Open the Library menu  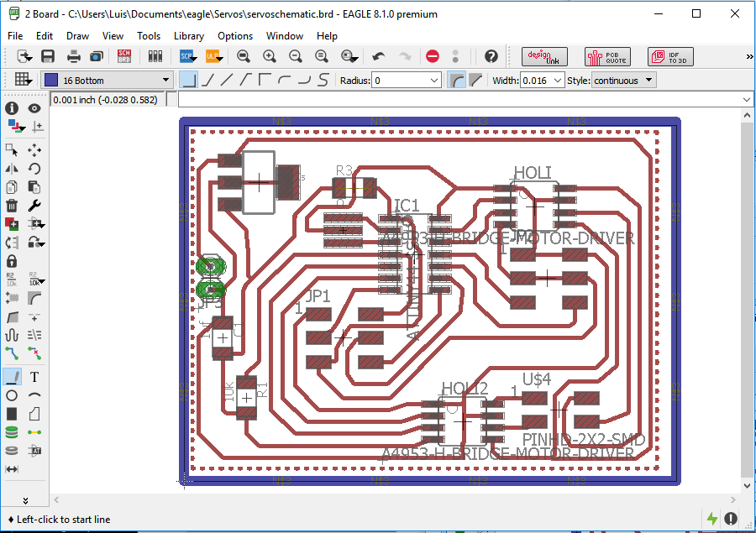pyautogui.click(x=189, y=36)
